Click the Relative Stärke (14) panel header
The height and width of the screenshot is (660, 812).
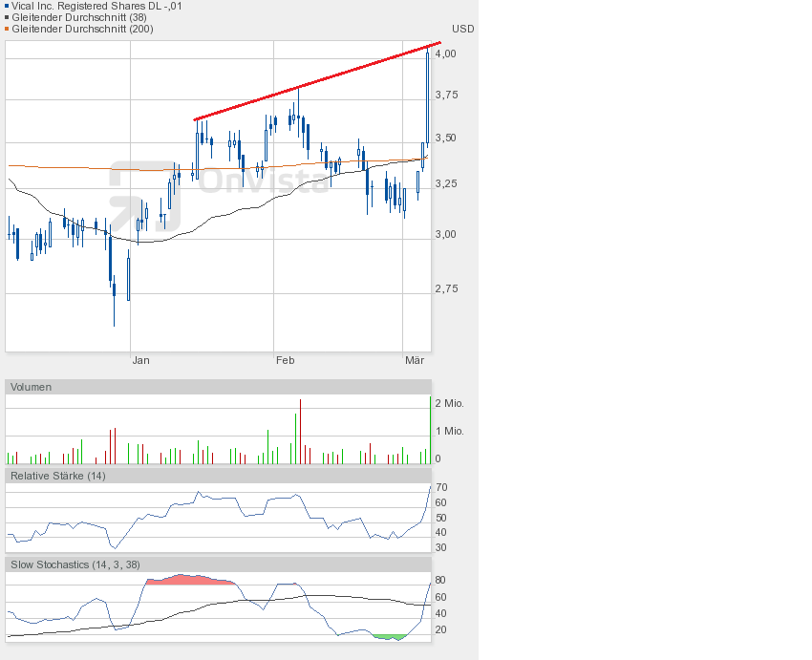tap(218, 476)
